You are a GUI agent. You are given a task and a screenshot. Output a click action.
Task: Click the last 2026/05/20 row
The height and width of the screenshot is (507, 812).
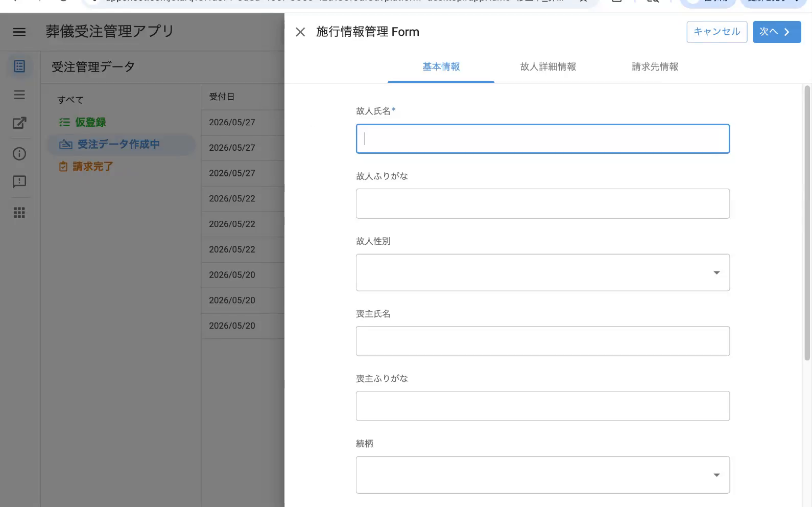point(243,326)
